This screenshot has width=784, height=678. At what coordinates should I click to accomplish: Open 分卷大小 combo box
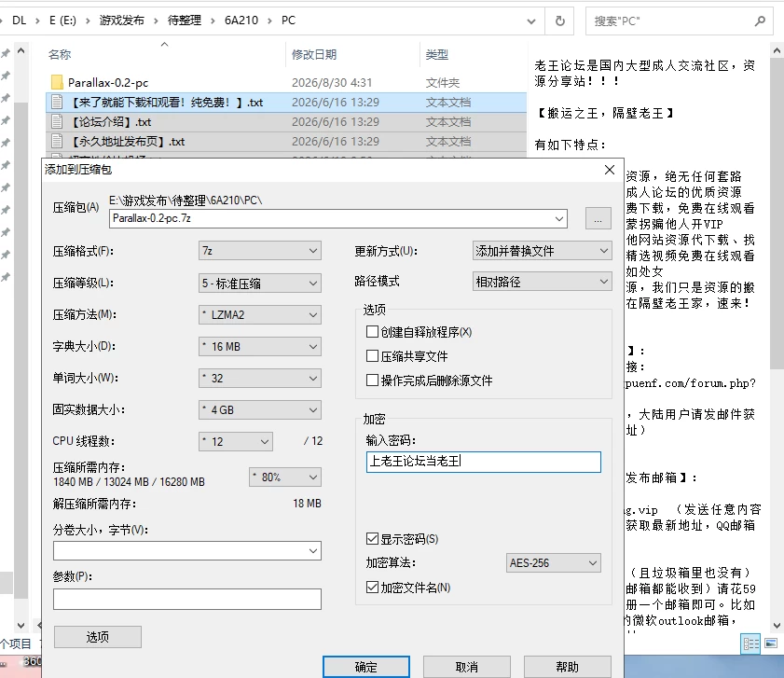tap(187, 551)
